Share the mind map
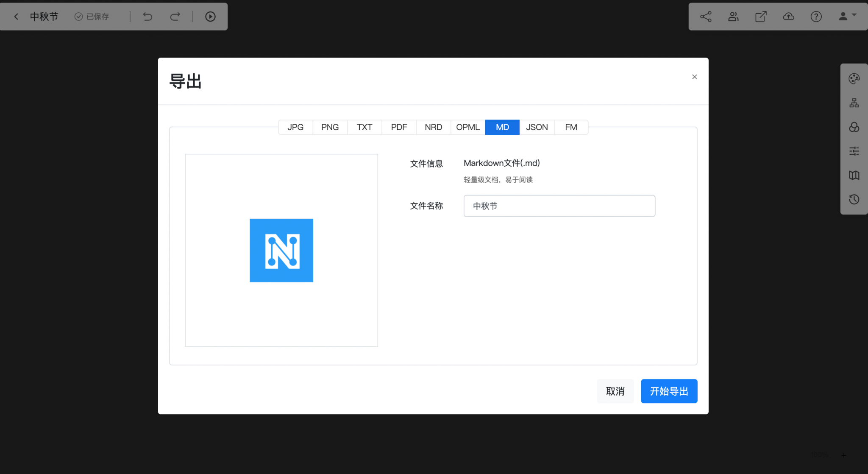The height and width of the screenshot is (474, 868). click(x=705, y=16)
